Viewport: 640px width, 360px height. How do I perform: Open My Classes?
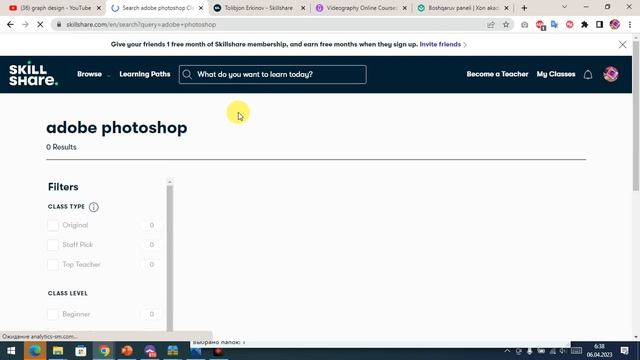tap(556, 74)
